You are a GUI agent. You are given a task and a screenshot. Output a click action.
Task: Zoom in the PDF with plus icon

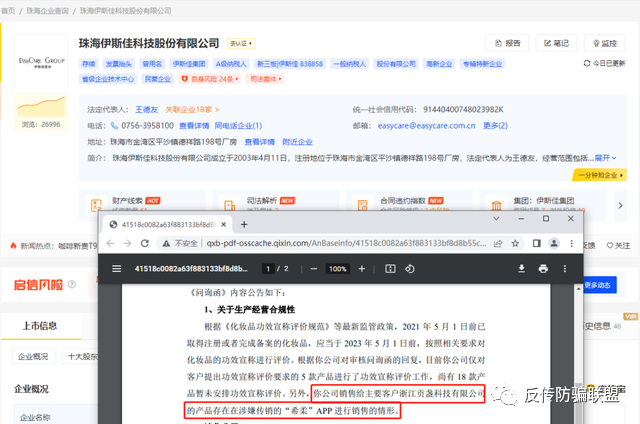(x=362, y=269)
